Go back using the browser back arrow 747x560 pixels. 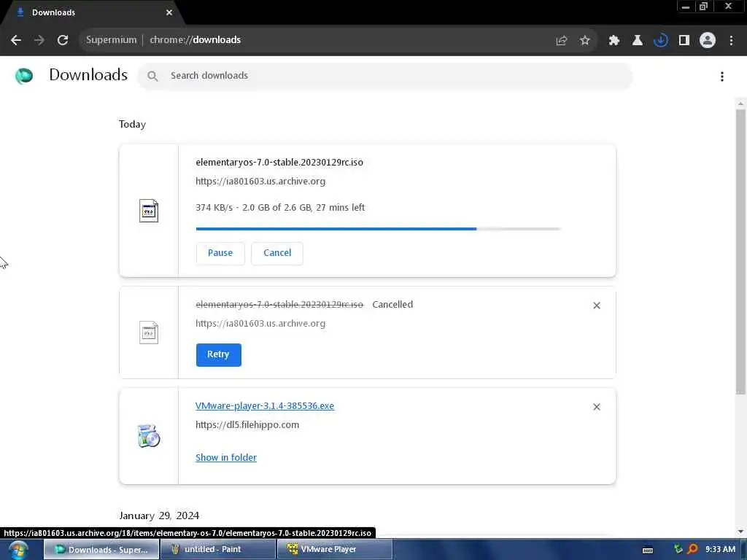coord(16,40)
